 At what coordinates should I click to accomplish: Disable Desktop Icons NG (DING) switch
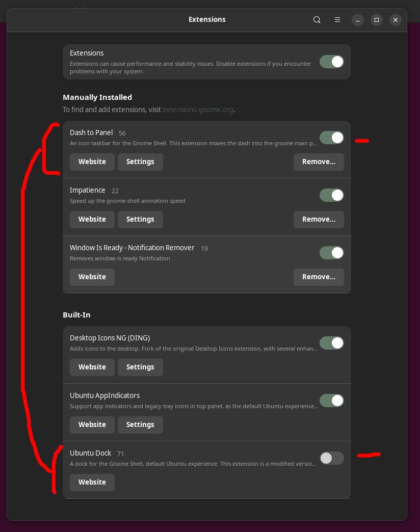[332, 343]
